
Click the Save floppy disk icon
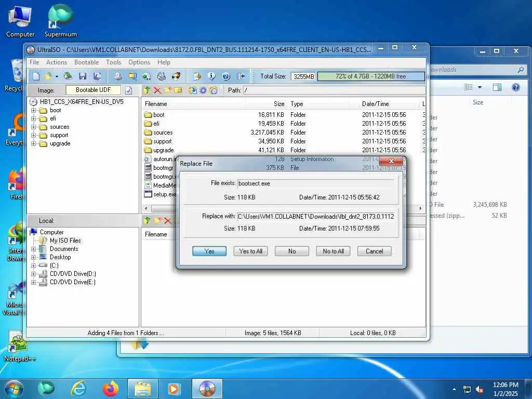(83, 76)
